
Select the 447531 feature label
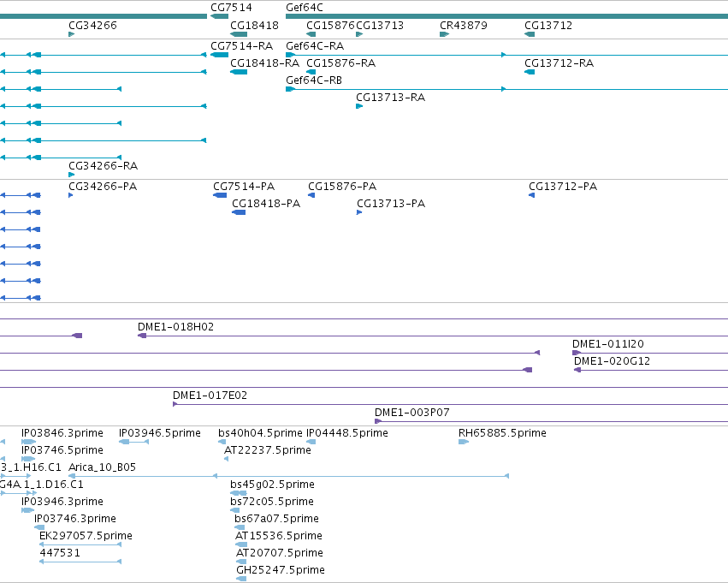pyautogui.click(x=60, y=553)
